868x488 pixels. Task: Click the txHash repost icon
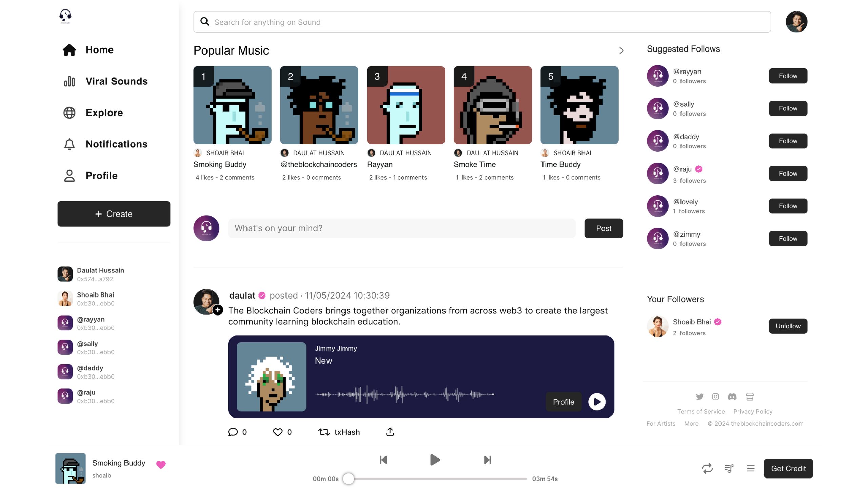click(x=324, y=432)
